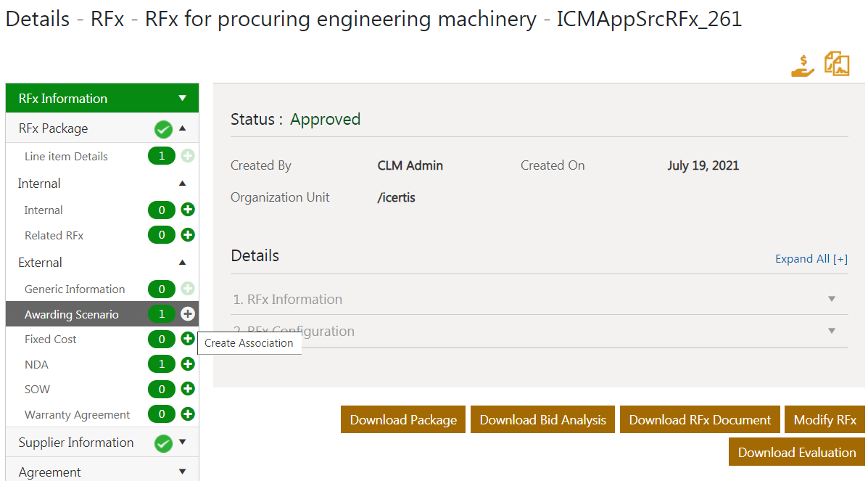
Task: Expand the Supplier Information section
Action: (x=183, y=442)
